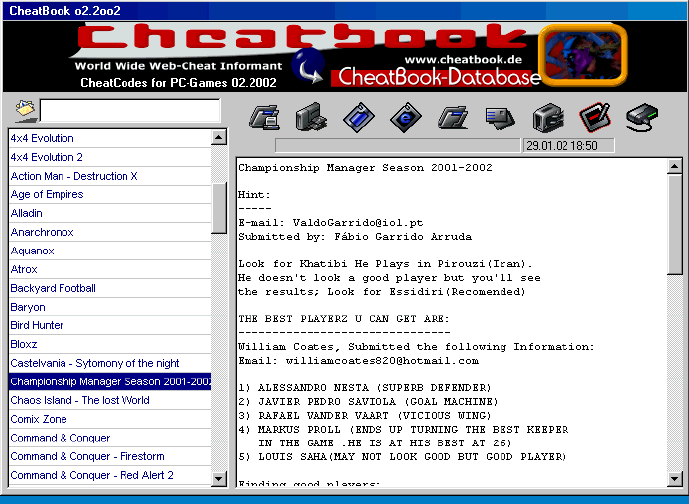
Task: Select 4x4 Evolution 2 entry
Action: pos(110,157)
